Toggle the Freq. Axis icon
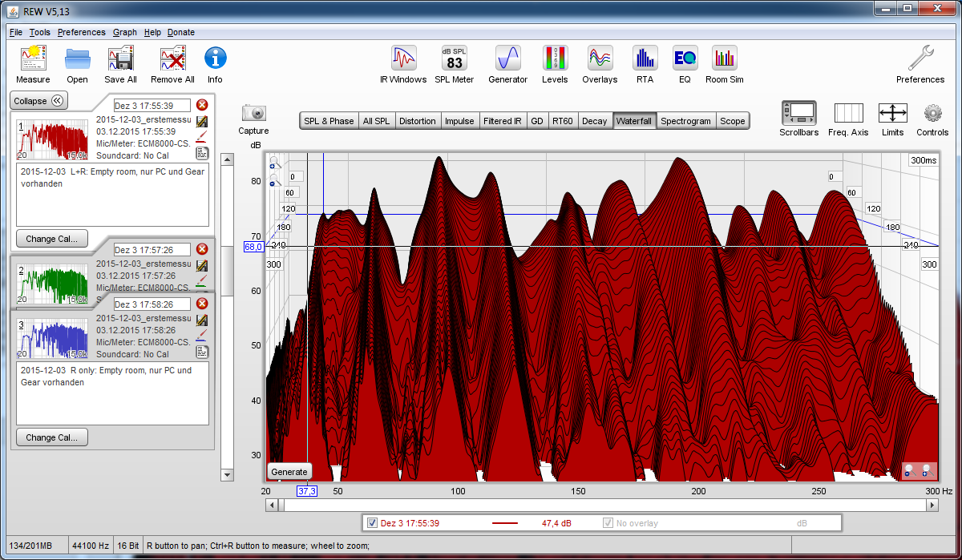This screenshot has width=962, height=560. [848, 113]
